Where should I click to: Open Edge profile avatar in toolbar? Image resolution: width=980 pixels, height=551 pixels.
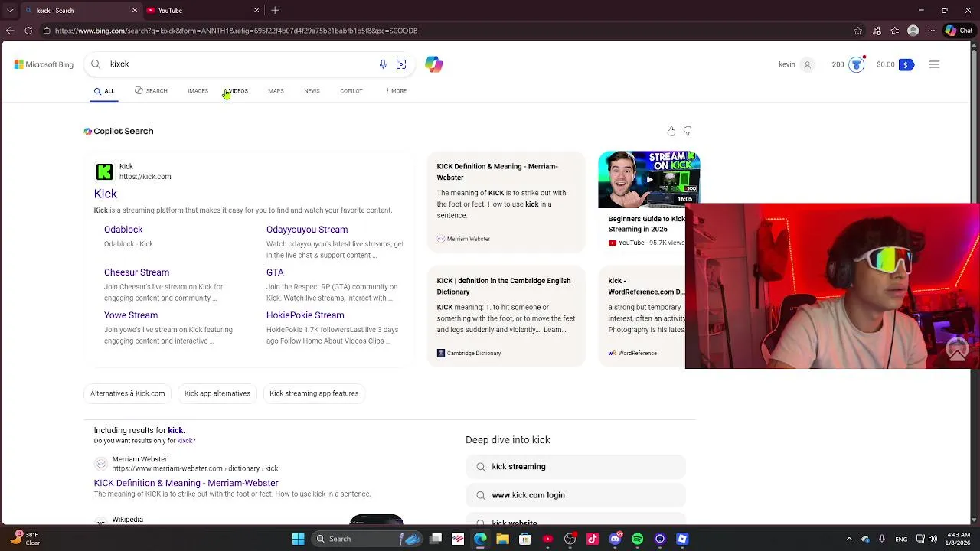913,31
